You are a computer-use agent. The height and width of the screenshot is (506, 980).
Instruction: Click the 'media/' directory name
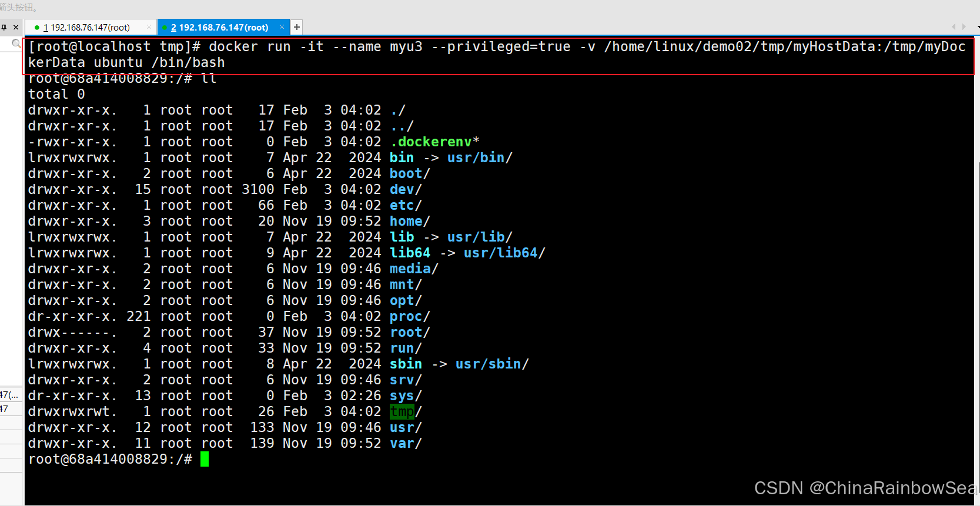414,269
